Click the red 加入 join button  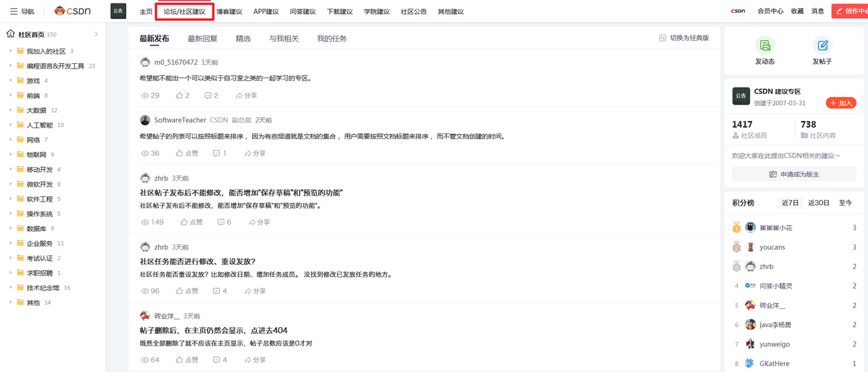841,103
